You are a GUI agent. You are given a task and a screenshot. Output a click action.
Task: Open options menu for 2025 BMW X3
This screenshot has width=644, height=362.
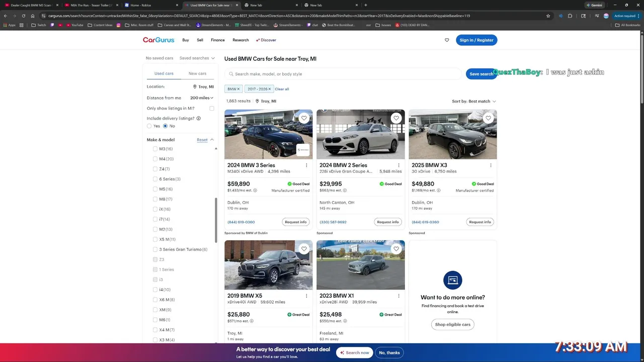[491, 165]
